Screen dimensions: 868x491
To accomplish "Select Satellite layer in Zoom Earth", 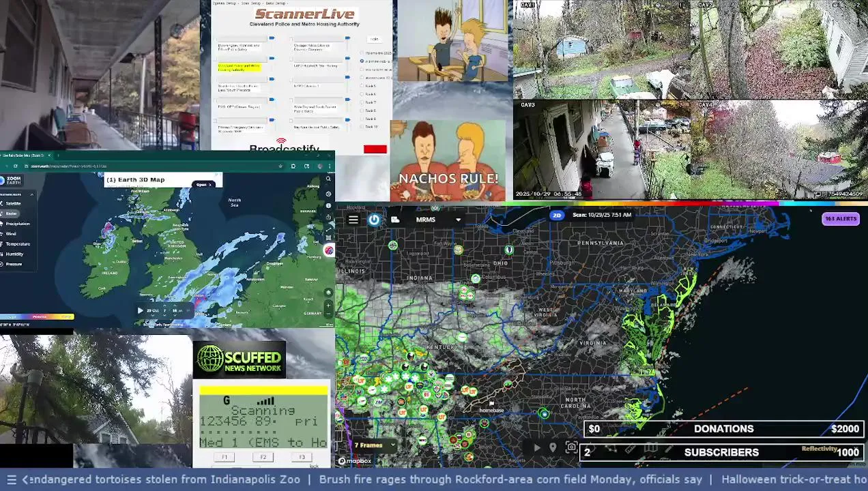I will pyautogui.click(x=12, y=203).
